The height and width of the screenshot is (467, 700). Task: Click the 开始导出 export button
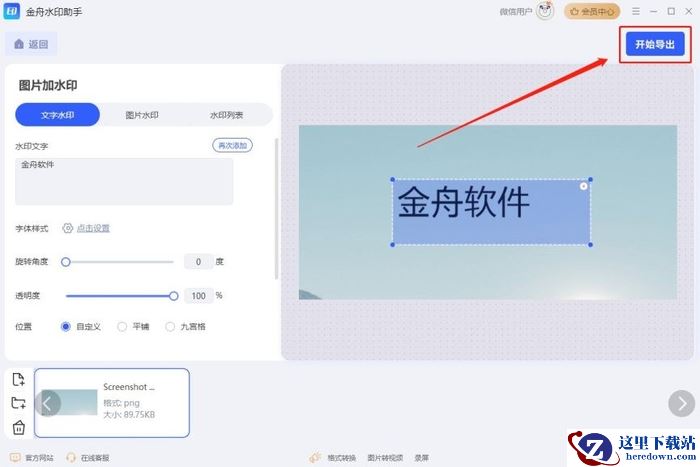(655, 44)
